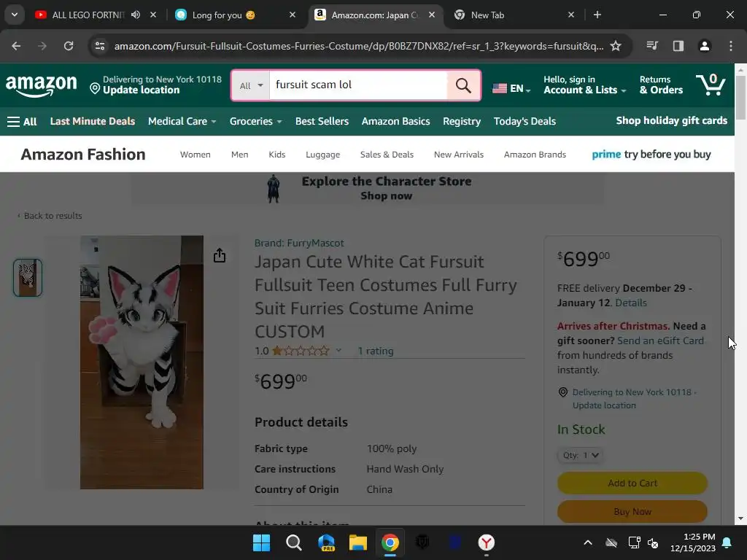Open the shopping cart icon
747x560 pixels.
pyautogui.click(x=711, y=85)
